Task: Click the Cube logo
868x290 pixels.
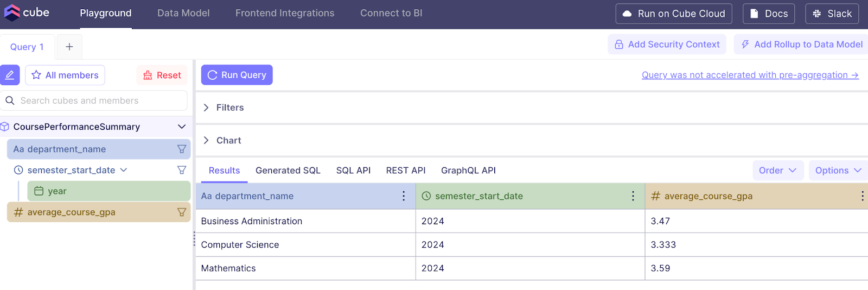Action: 27,12
